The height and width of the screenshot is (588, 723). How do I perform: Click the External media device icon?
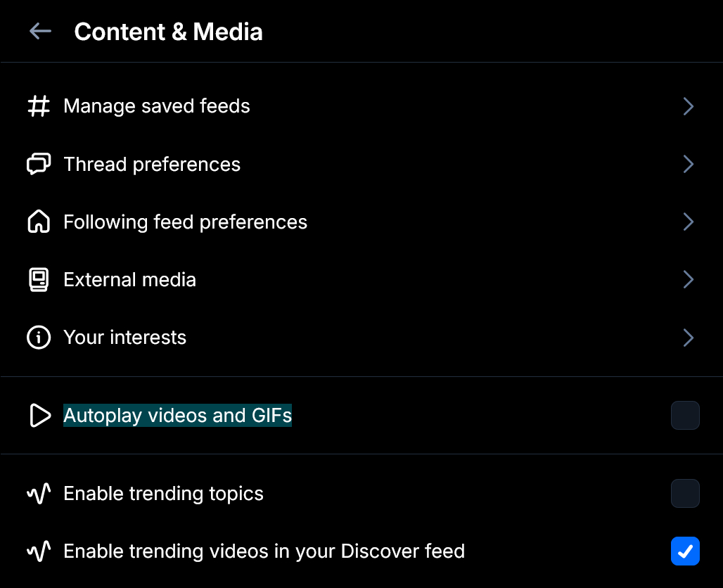pyautogui.click(x=39, y=280)
